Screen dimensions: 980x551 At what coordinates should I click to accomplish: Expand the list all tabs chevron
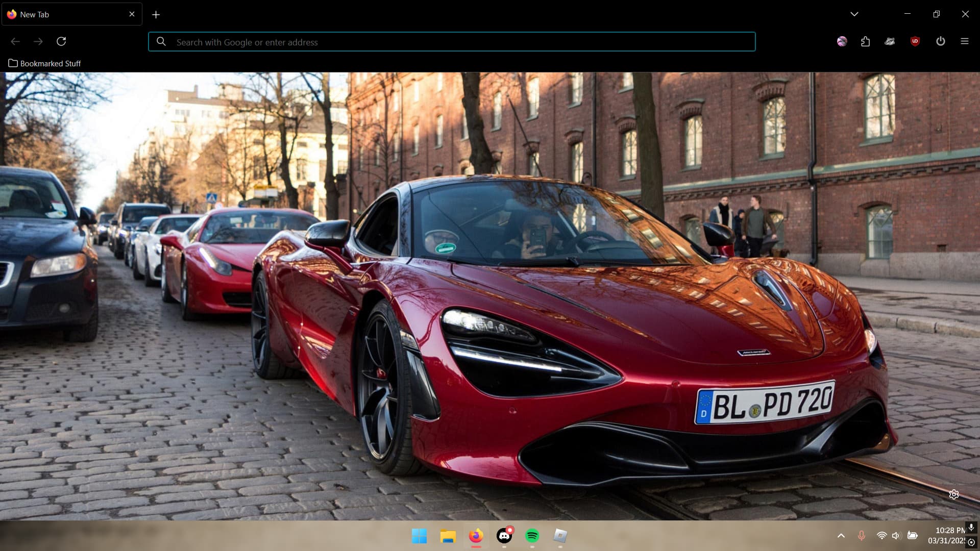tap(854, 14)
